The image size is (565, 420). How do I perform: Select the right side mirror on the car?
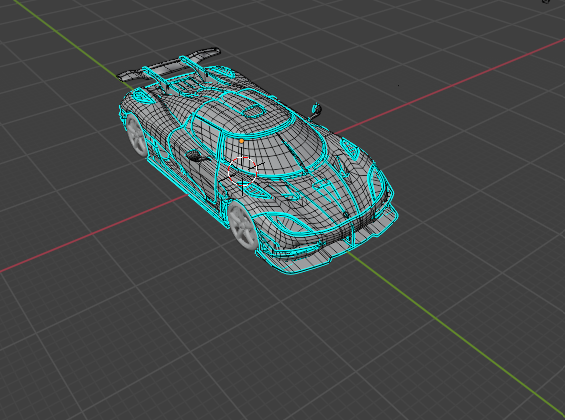315,111
